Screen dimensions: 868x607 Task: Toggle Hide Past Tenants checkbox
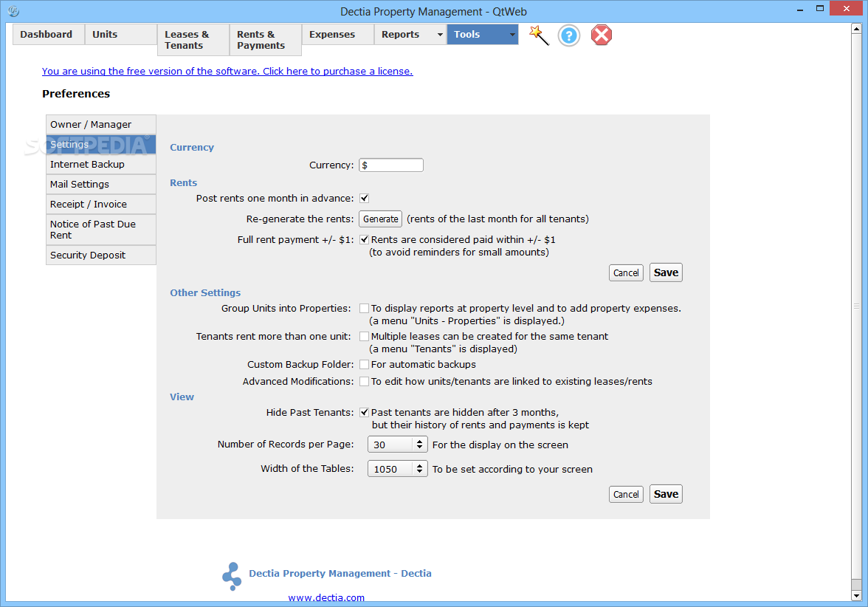click(365, 413)
